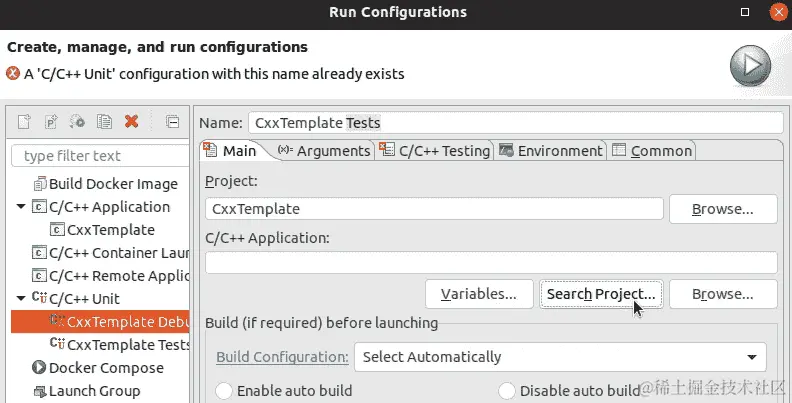Click the CxxTemplate Tests unit icon
This screenshot has width=792, height=403.
pyautogui.click(x=57, y=344)
